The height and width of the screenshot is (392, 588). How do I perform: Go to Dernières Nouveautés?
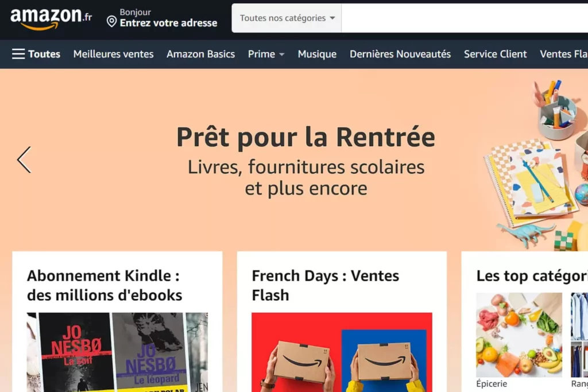pos(400,54)
